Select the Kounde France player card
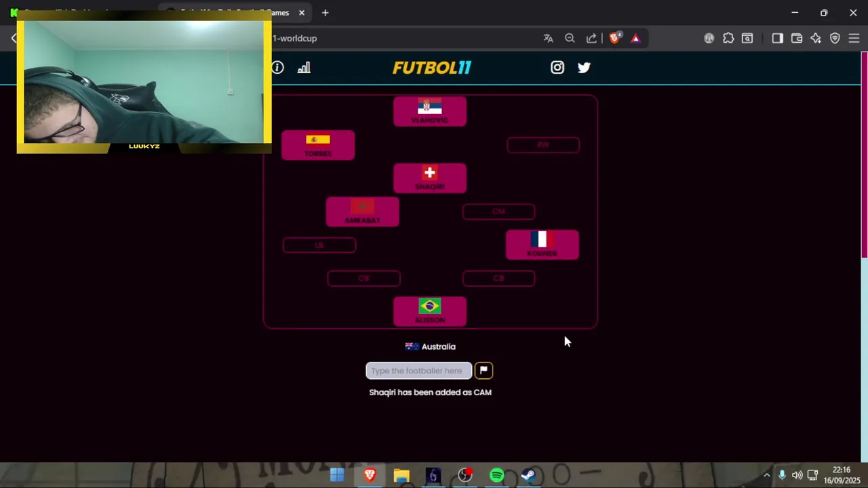Viewport: 868px width, 488px height. [542, 245]
